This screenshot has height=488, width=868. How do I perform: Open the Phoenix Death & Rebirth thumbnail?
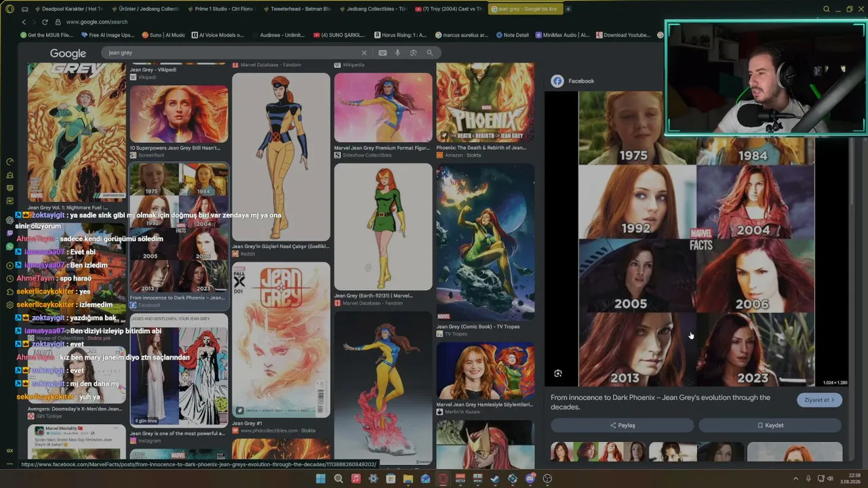click(x=485, y=103)
